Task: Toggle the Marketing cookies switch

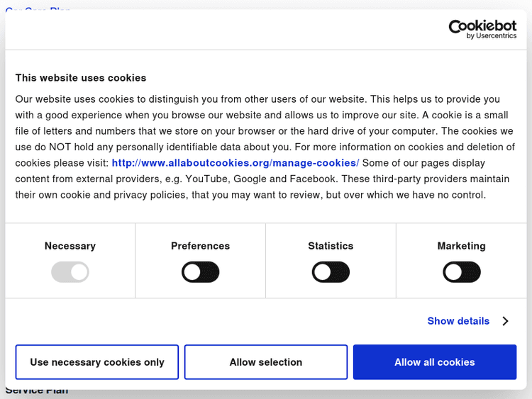Action: 461,272
